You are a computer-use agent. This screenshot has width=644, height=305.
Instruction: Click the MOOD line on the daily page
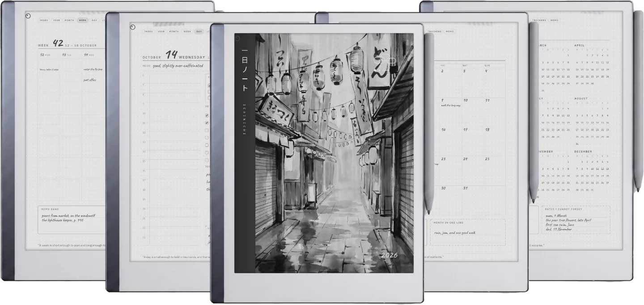coord(173,66)
